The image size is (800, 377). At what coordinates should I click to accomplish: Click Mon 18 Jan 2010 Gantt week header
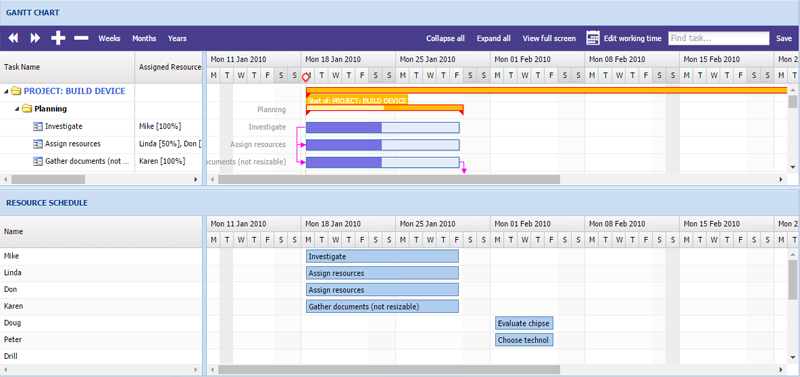(348, 59)
